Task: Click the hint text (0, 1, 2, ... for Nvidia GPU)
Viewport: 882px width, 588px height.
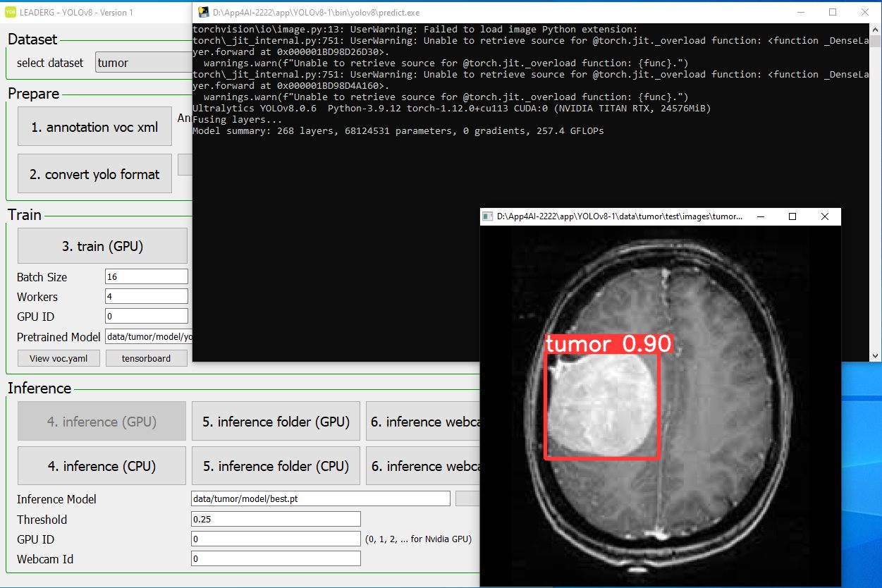Action: 419,539
